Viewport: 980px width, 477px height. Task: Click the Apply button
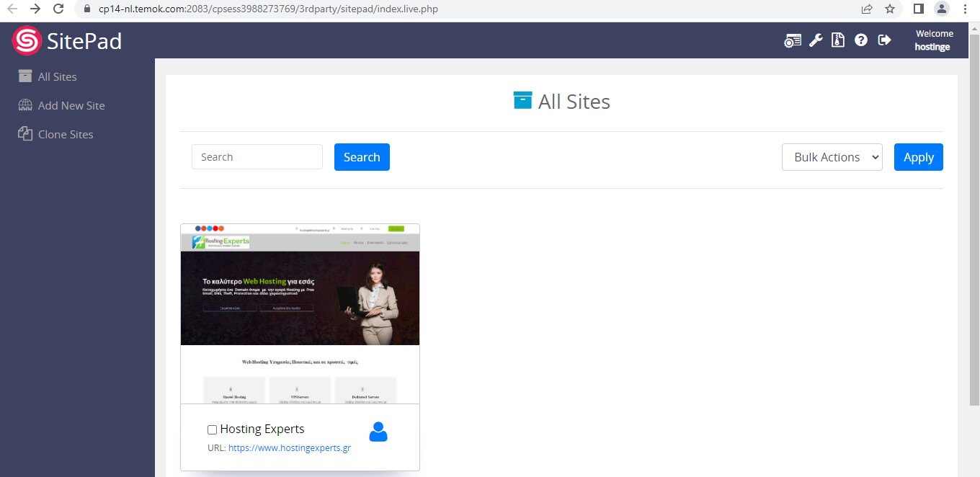[x=919, y=157]
